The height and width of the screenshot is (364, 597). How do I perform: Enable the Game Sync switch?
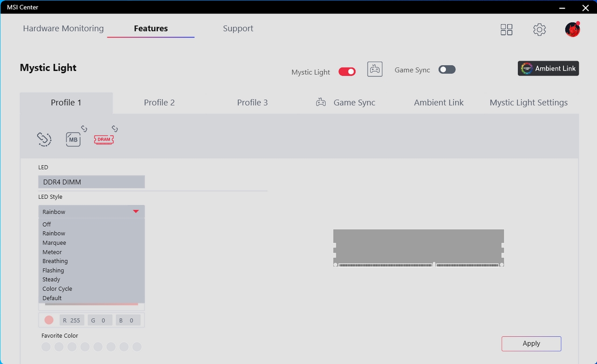[x=447, y=69]
